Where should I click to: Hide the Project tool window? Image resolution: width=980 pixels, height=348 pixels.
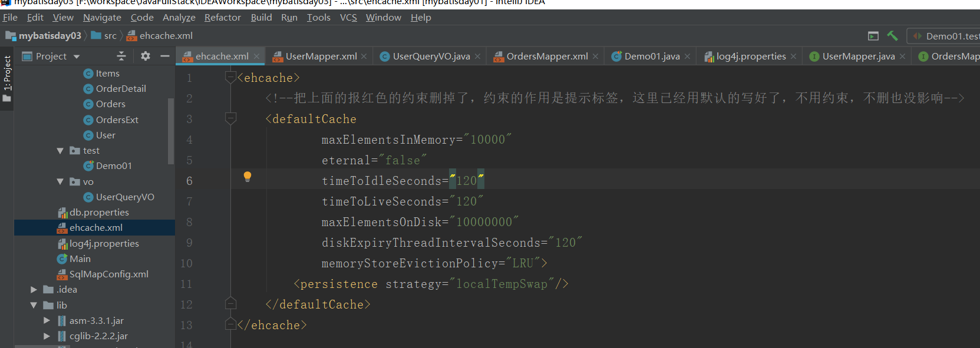pyautogui.click(x=165, y=56)
